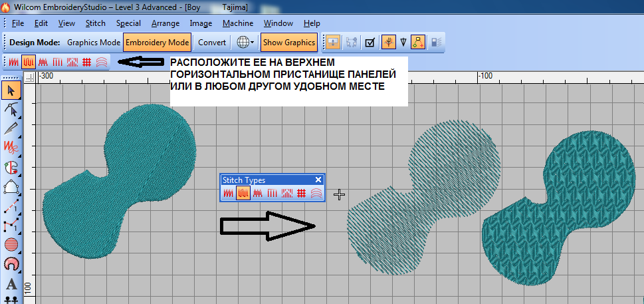644x304 pixels.
Task: Toggle the Show Graphics button
Action: [x=289, y=43]
